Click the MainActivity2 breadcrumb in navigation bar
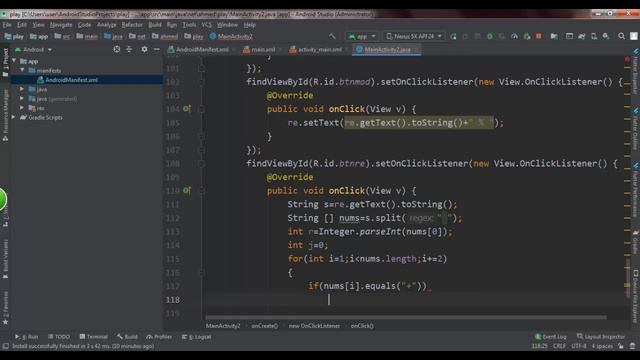The height and width of the screenshot is (360, 640). point(231,37)
